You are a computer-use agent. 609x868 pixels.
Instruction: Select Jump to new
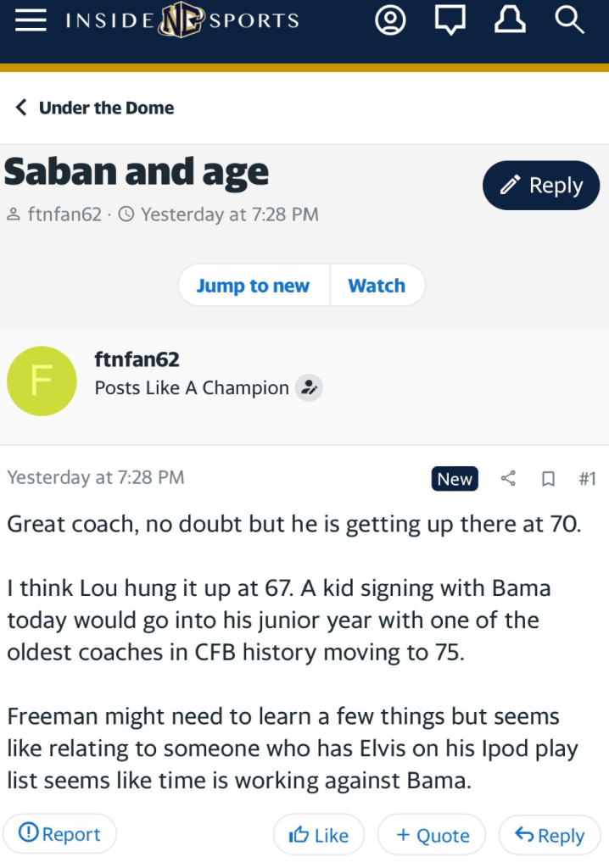tap(253, 286)
